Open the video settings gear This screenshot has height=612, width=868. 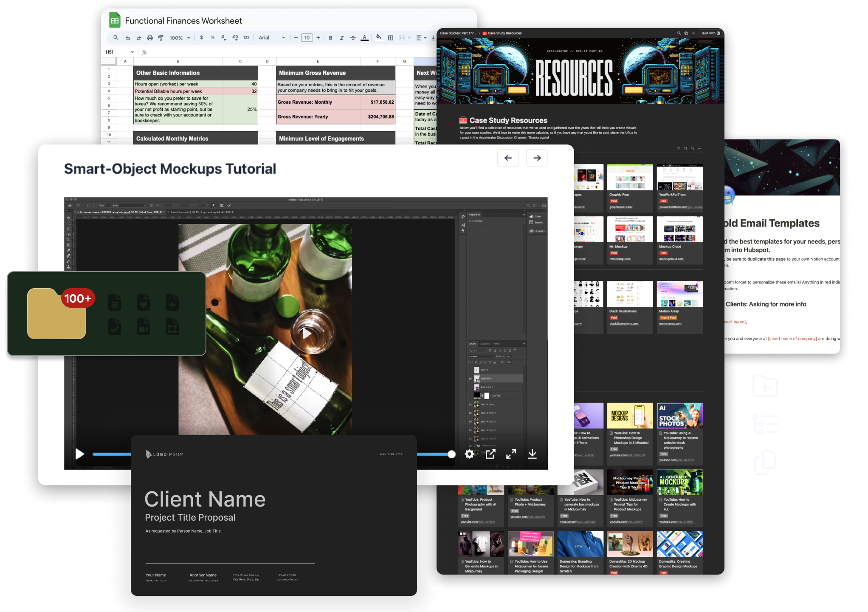pos(469,454)
